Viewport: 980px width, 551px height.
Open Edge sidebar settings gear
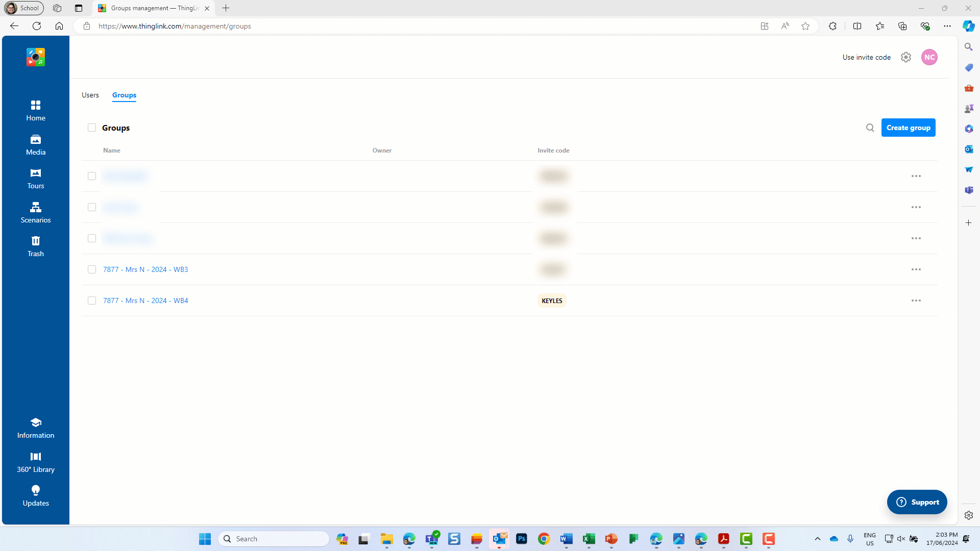[969, 515]
